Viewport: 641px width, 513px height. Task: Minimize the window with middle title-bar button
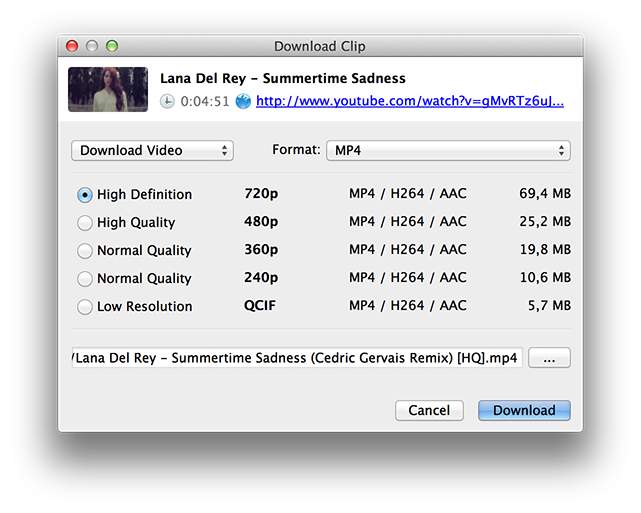click(x=92, y=46)
